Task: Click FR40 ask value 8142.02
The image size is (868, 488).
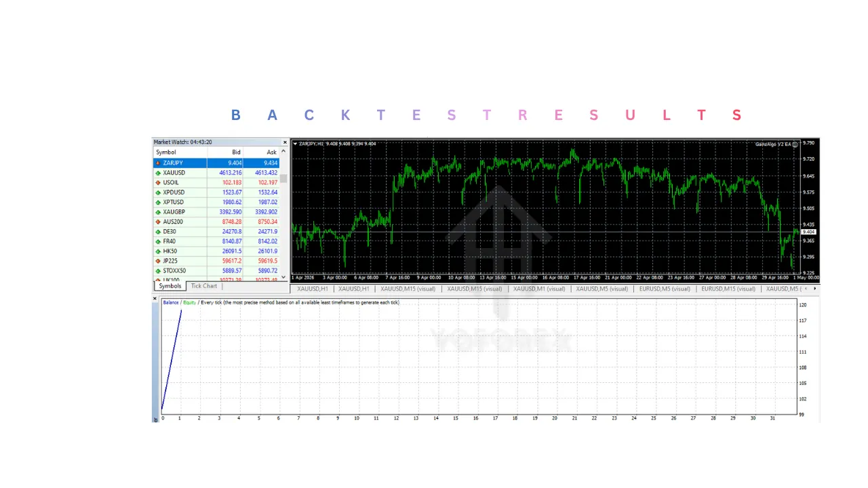Action: tap(268, 242)
